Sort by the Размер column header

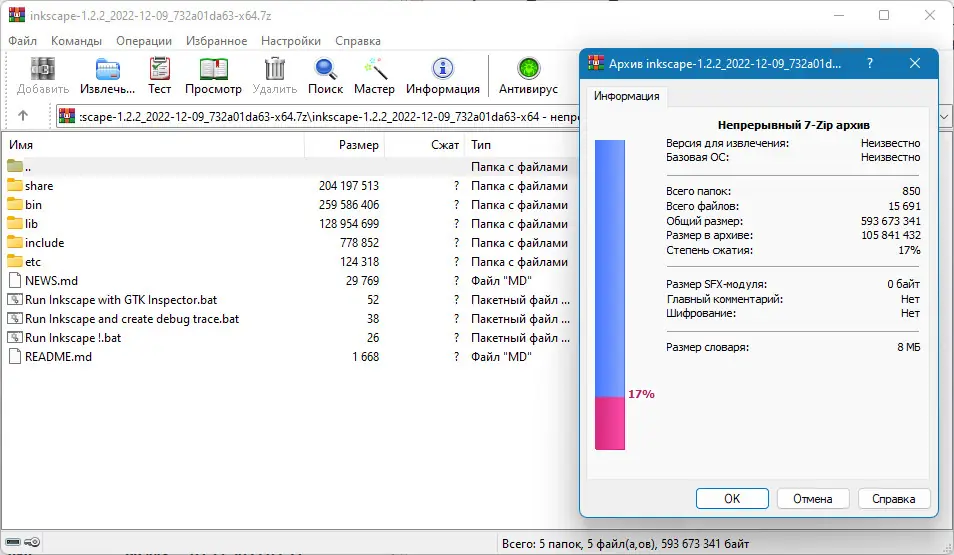[344, 145]
